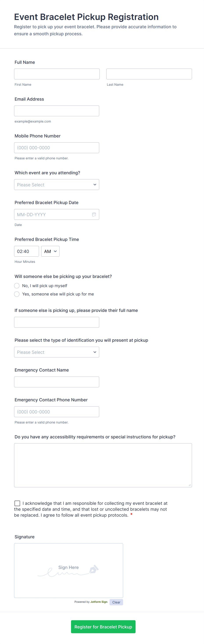Select "No, I will pick up myself"

[x=17, y=285]
